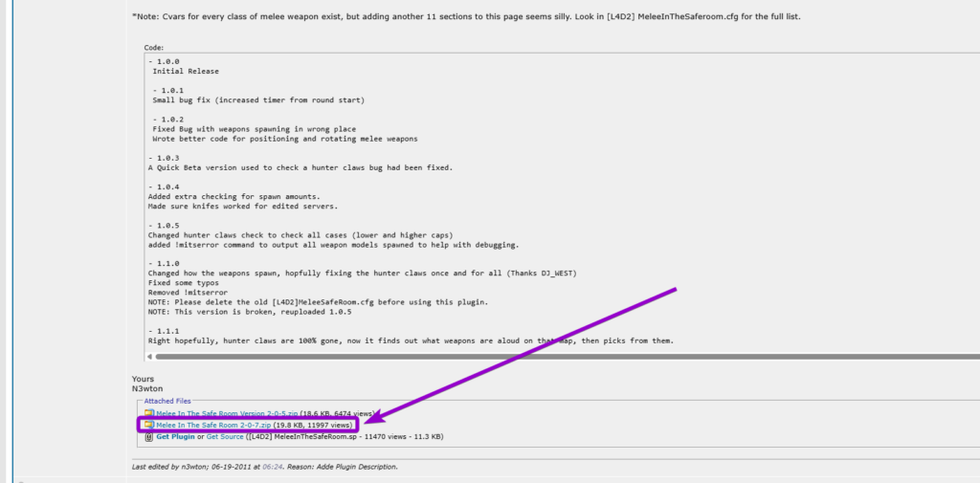
Task: Click the left scroll arrow of code box
Action: point(149,357)
